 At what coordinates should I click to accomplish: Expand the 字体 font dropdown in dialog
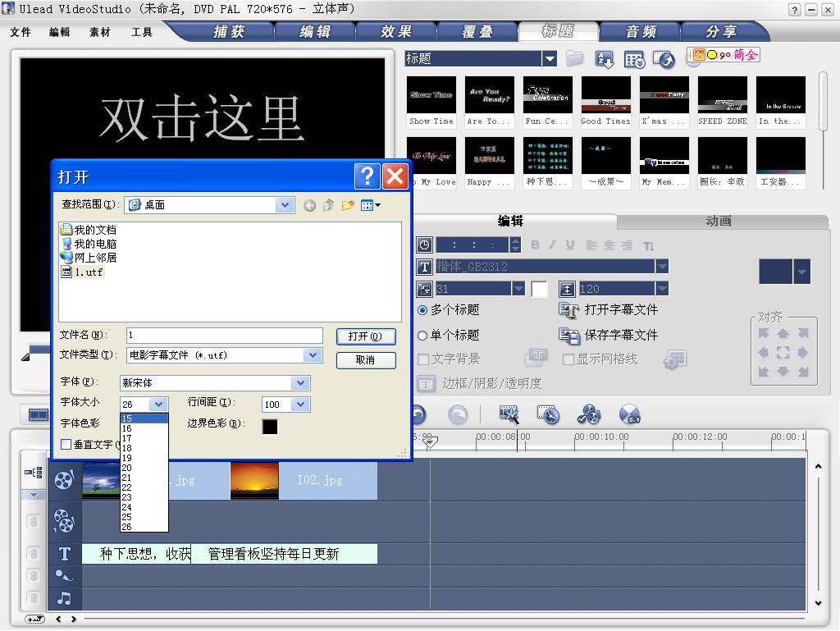coord(300,383)
